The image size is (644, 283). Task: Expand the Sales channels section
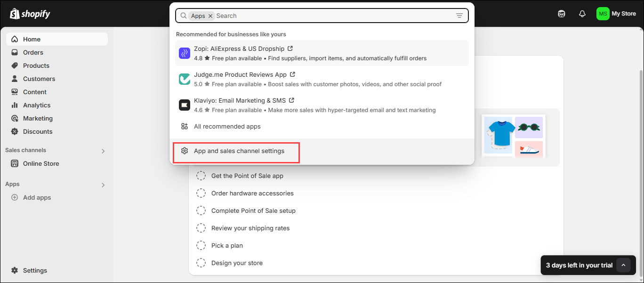coord(103,151)
